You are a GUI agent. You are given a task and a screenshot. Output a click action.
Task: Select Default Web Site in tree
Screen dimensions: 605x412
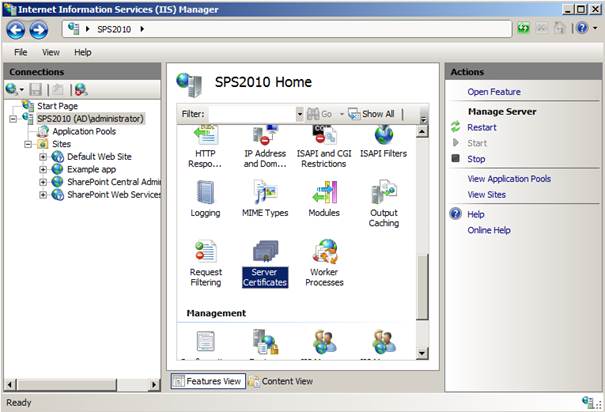click(x=99, y=157)
